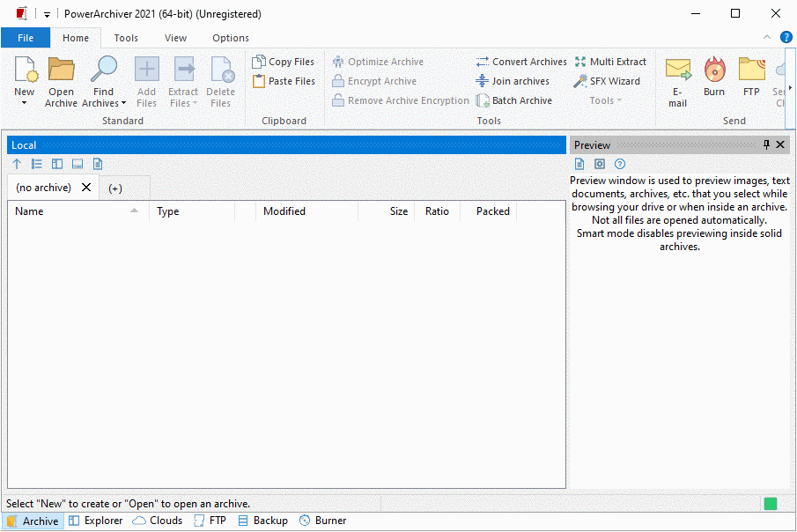Launch Multi Extract tool
Screen dimensions: 797x532
coord(610,62)
